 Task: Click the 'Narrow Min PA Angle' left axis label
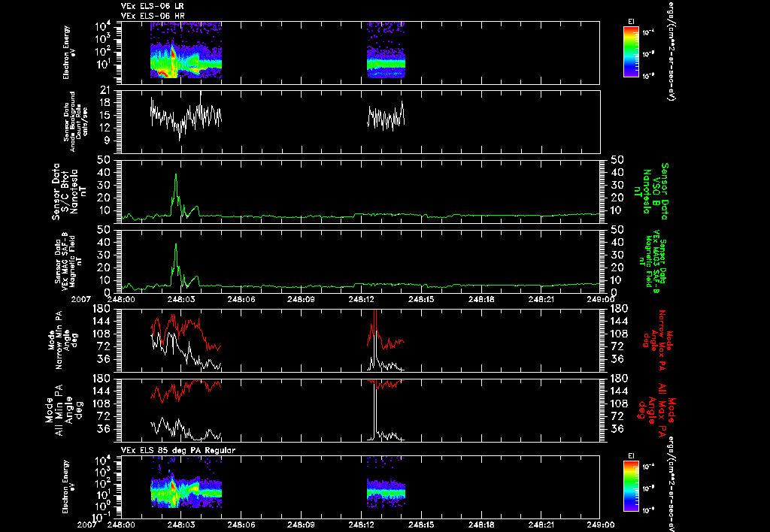pos(63,340)
